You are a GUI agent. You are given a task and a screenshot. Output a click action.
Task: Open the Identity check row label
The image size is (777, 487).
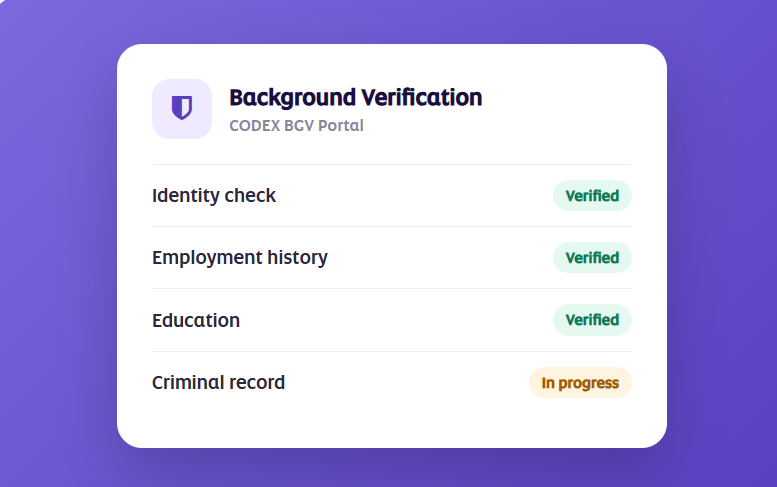214,196
